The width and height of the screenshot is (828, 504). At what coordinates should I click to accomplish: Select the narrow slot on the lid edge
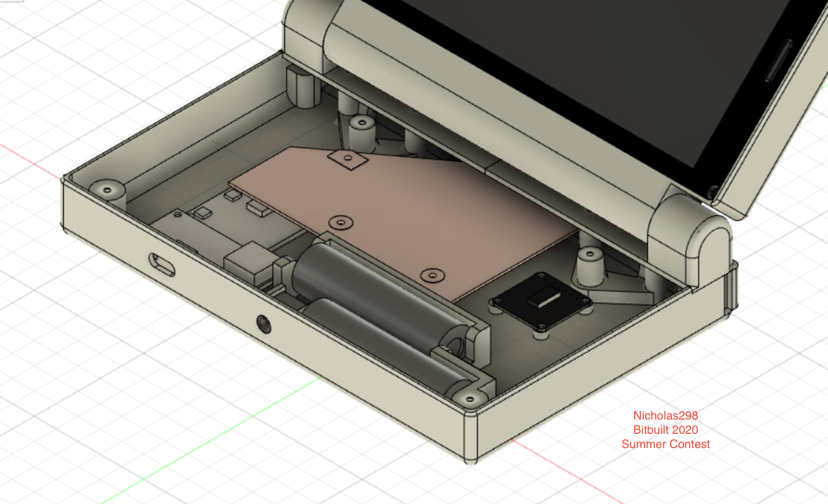[778, 60]
